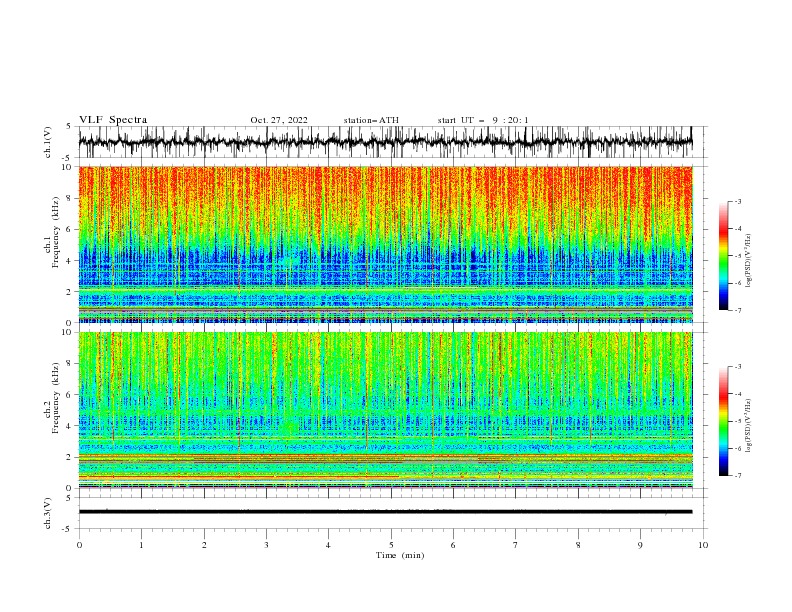Click the "-4" tick on lower colorbar
The image size is (792, 612).
coord(738,394)
